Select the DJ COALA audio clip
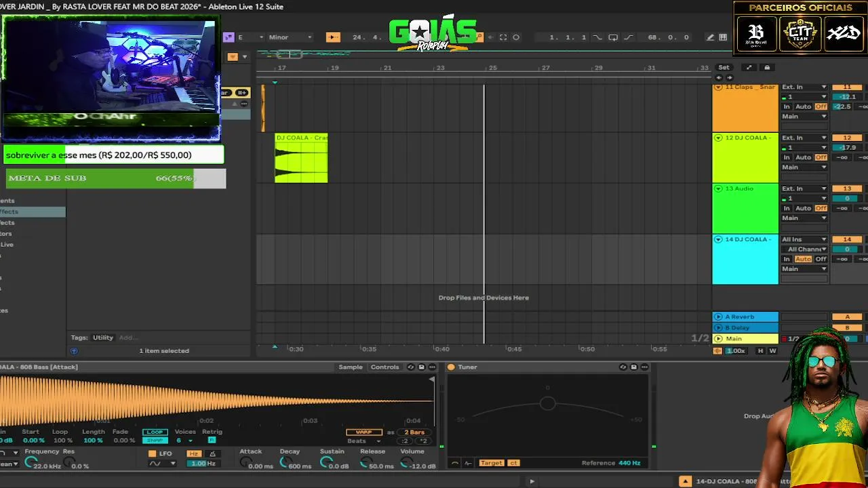The image size is (868, 488). coord(301,158)
